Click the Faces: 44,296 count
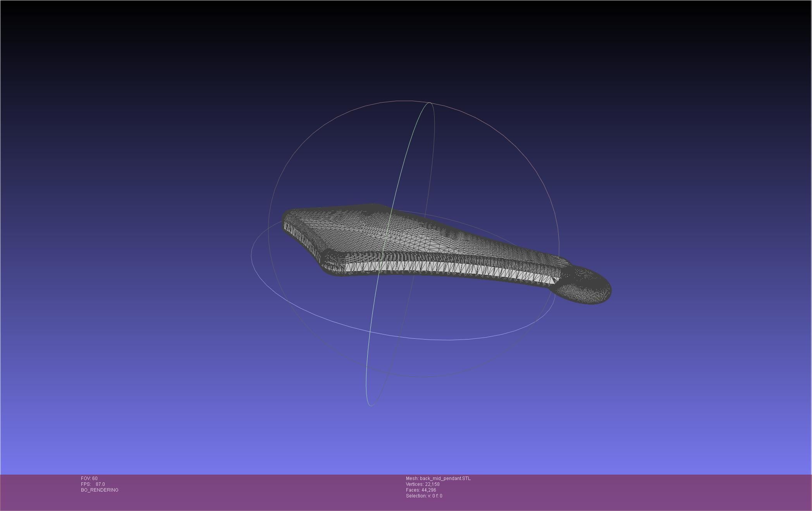This screenshot has width=812, height=511. [421, 490]
